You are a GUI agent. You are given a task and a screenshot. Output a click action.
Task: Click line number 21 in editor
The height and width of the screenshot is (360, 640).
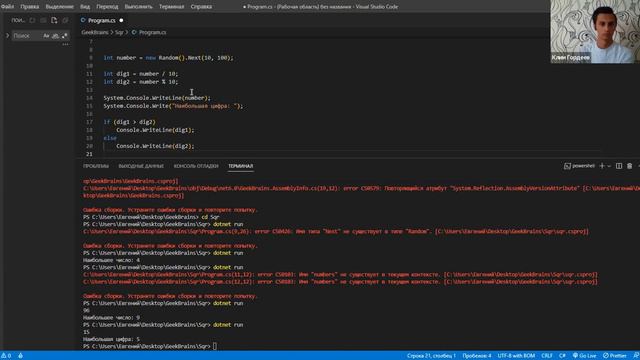[89, 154]
